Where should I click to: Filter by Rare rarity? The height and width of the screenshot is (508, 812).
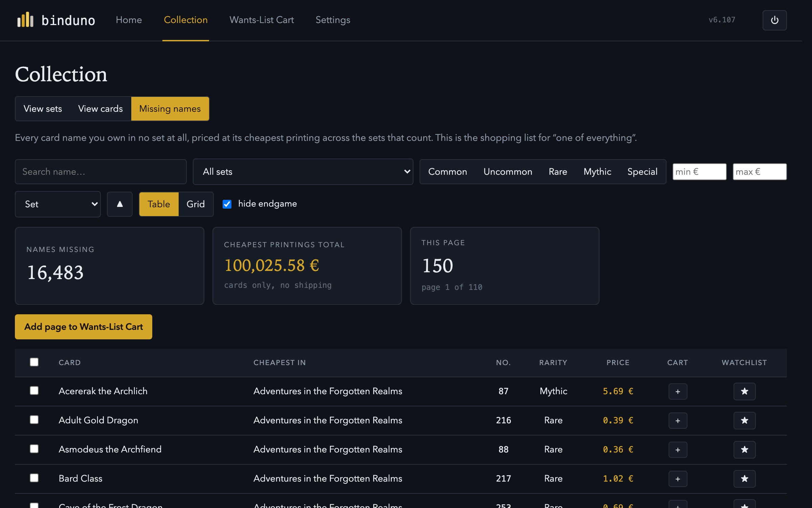coord(558,172)
